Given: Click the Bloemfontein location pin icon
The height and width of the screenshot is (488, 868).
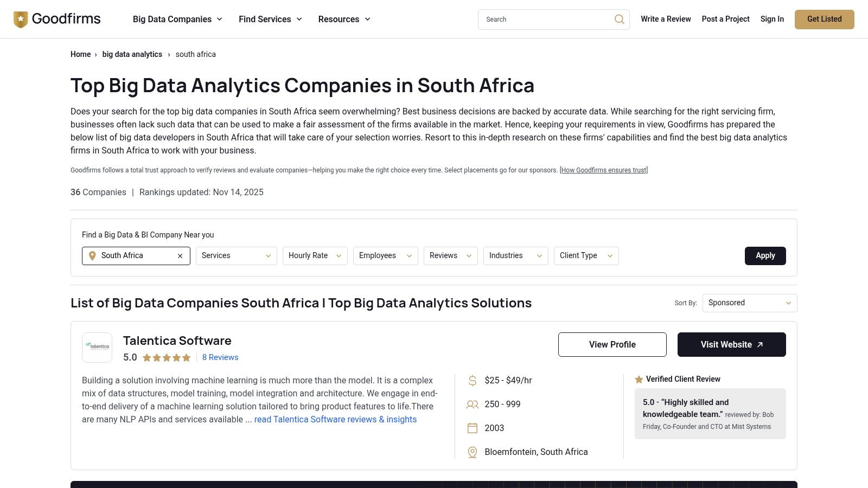Looking at the screenshot, I should click(x=473, y=452).
